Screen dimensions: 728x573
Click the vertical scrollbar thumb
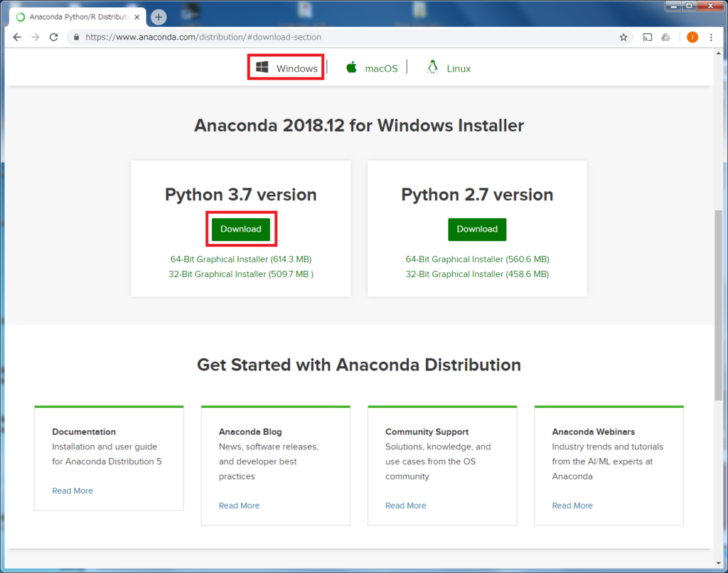click(718, 306)
